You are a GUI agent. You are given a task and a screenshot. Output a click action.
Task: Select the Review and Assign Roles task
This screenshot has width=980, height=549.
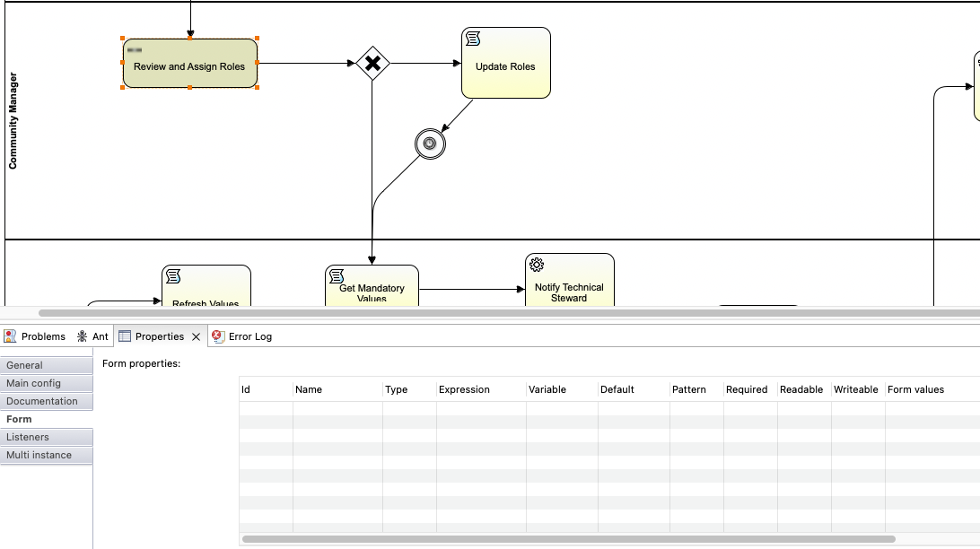[x=189, y=66]
